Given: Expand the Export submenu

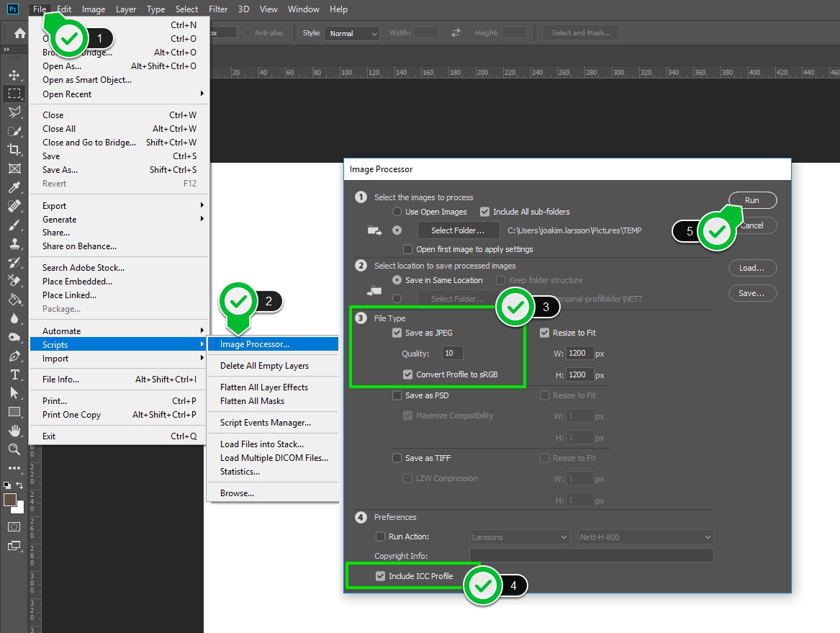Looking at the screenshot, I should coord(119,206).
